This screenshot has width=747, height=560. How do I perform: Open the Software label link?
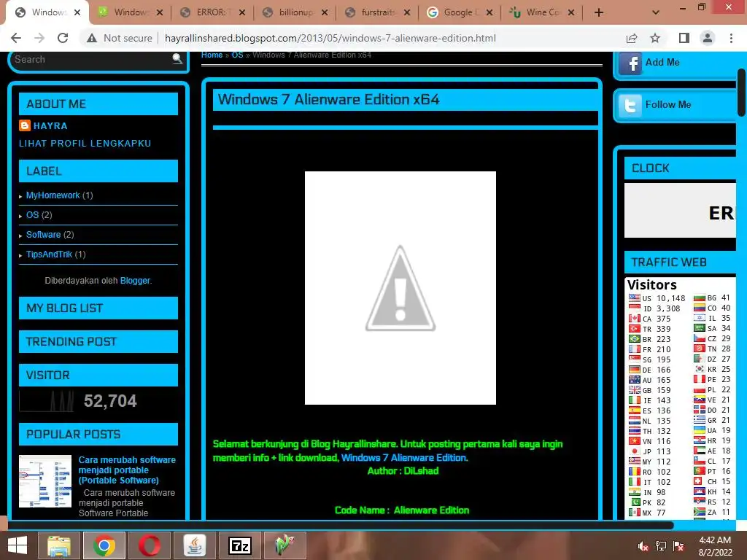(x=43, y=234)
